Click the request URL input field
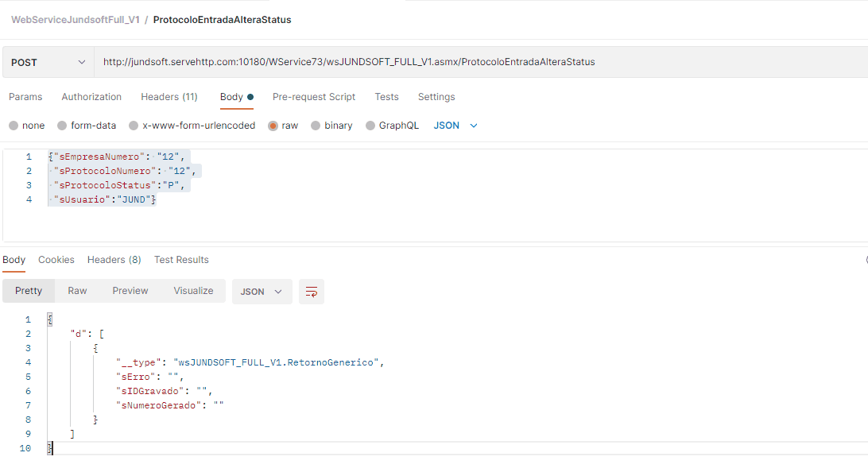This screenshot has width=868, height=472. point(477,62)
